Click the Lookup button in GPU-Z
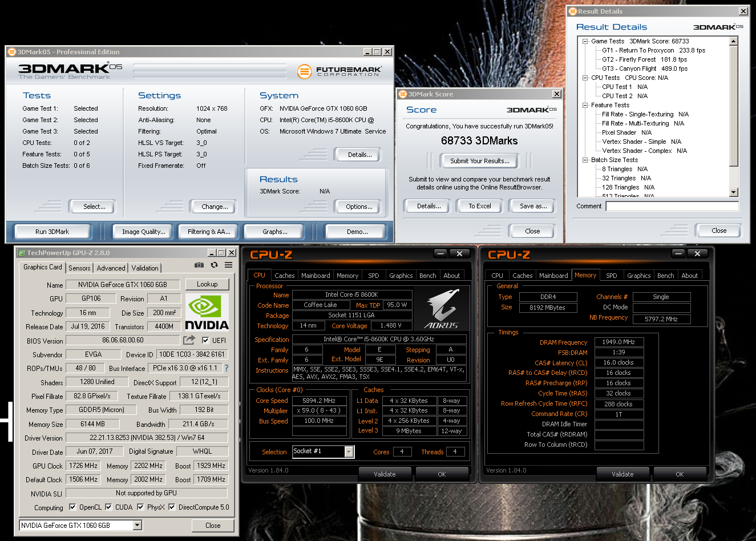756x541 pixels. 207,284
